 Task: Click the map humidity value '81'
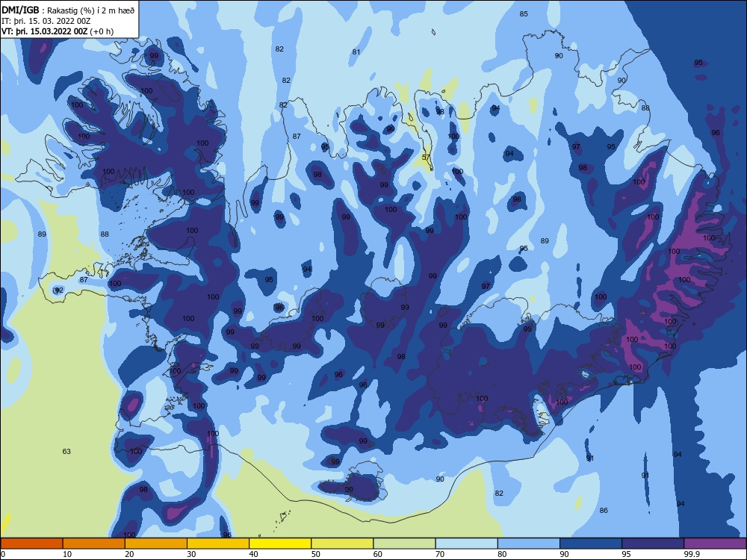coord(356,52)
